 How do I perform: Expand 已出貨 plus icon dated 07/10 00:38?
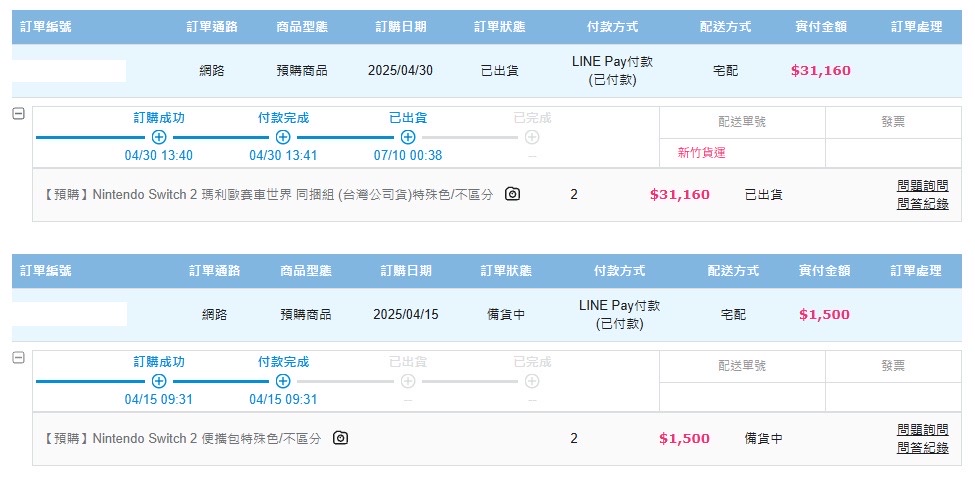pyautogui.click(x=408, y=137)
